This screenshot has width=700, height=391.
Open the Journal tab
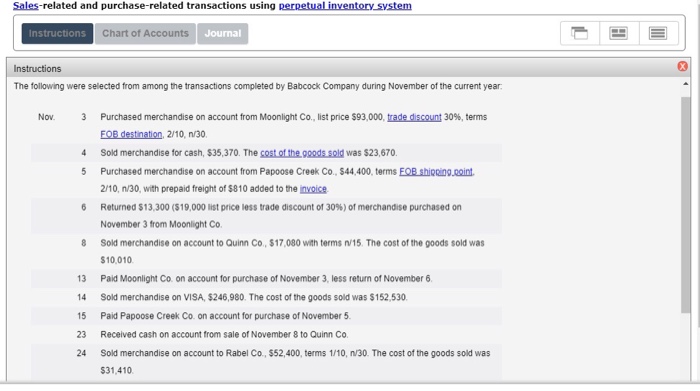(222, 33)
